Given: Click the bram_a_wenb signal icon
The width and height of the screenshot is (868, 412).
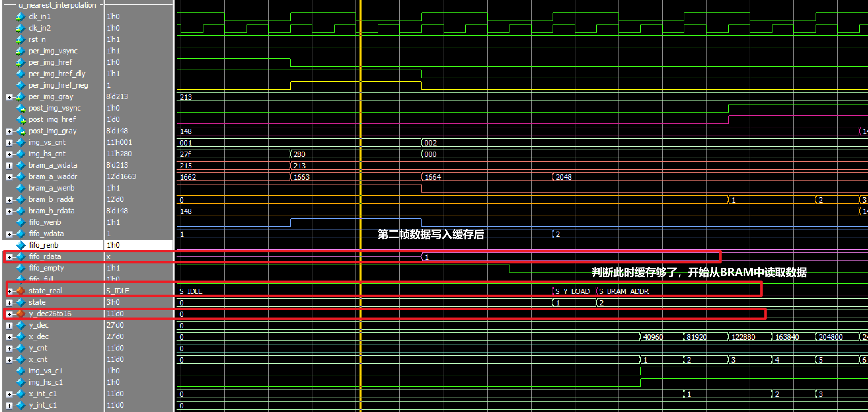Looking at the screenshot, I should [21, 188].
